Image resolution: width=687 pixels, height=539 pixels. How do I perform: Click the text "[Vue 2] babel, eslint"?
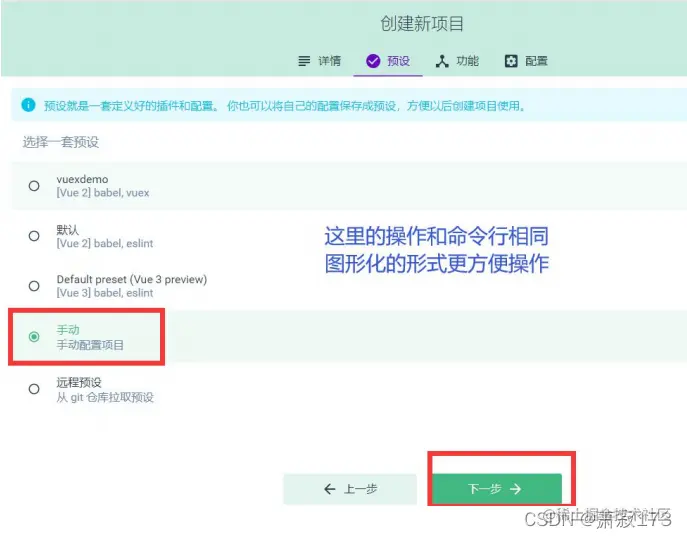pos(105,244)
